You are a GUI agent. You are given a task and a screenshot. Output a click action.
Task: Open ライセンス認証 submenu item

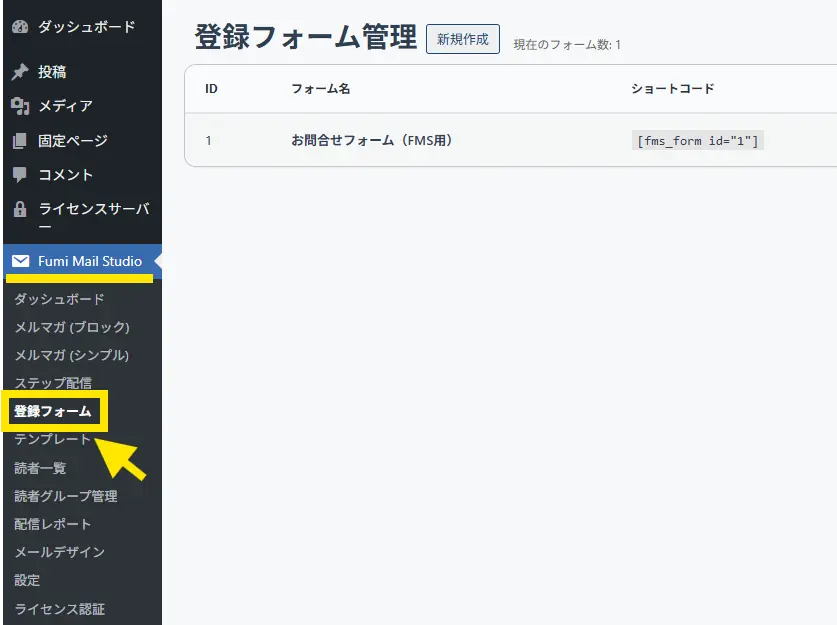coord(59,609)
